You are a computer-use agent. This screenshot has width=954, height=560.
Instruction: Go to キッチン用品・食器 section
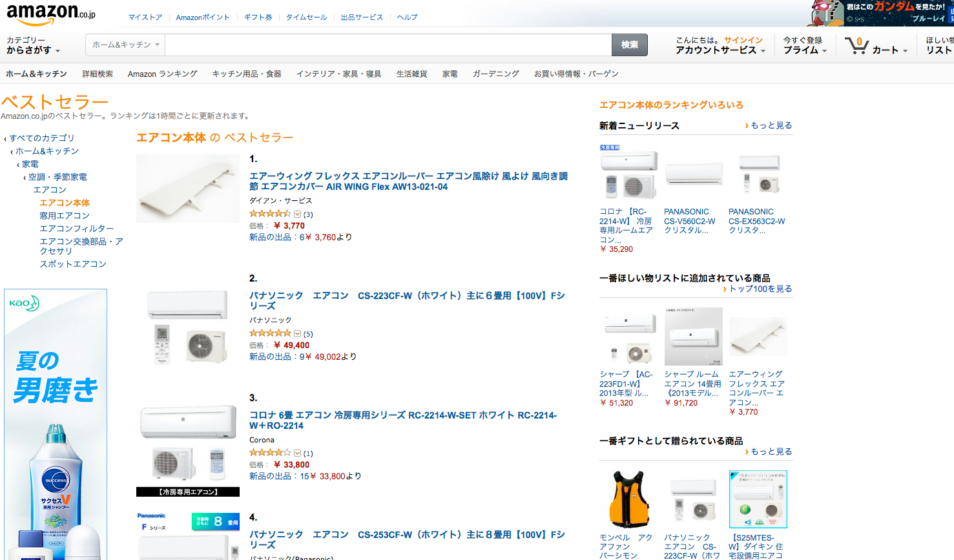[x=247, y=74]
